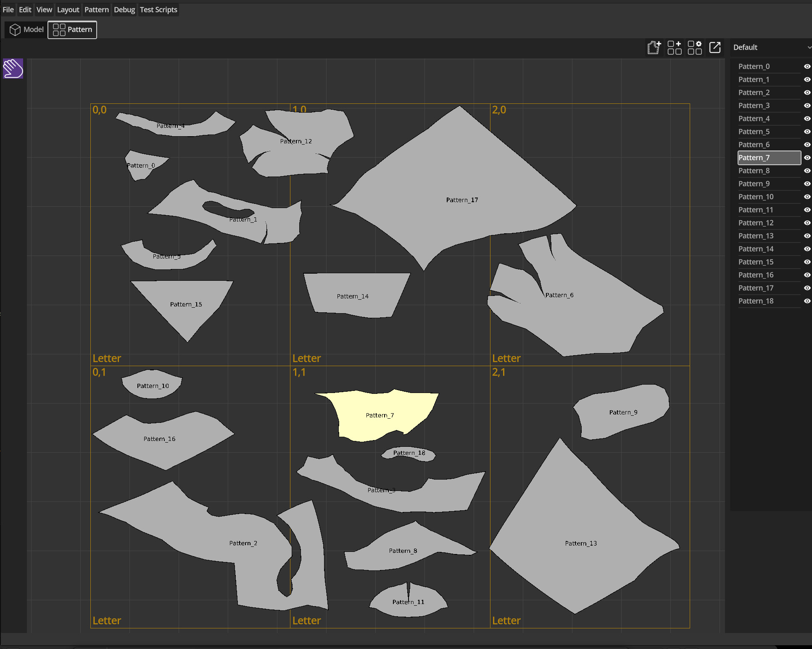This screenshot has width=812, height=649.
Task: Hide Pattern_6 using its eye icon
Action: click(807, 145)
